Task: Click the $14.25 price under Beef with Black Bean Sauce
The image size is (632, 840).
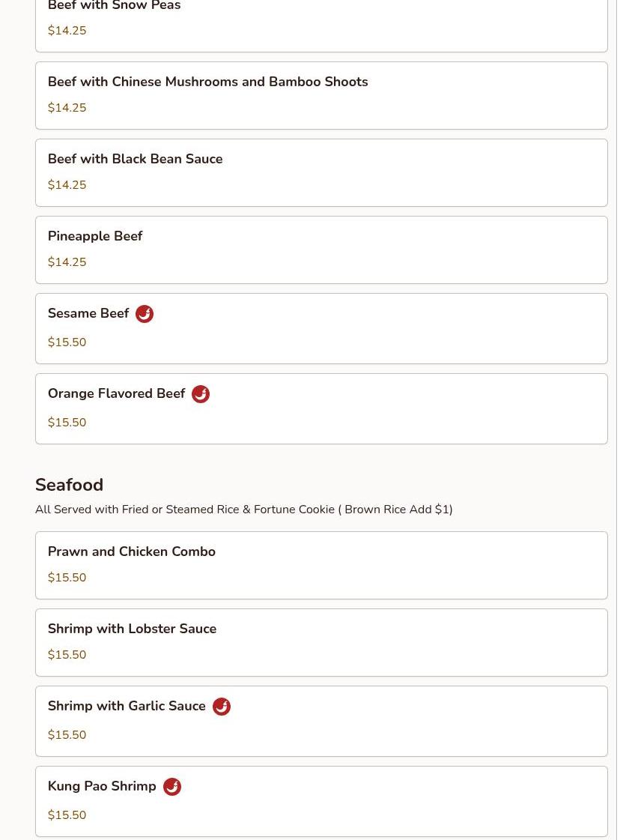Action: 67,185
